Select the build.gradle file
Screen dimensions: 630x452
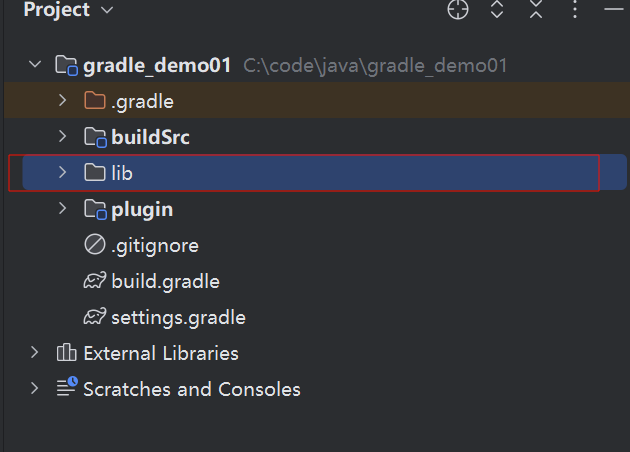(x=166, y=281)
